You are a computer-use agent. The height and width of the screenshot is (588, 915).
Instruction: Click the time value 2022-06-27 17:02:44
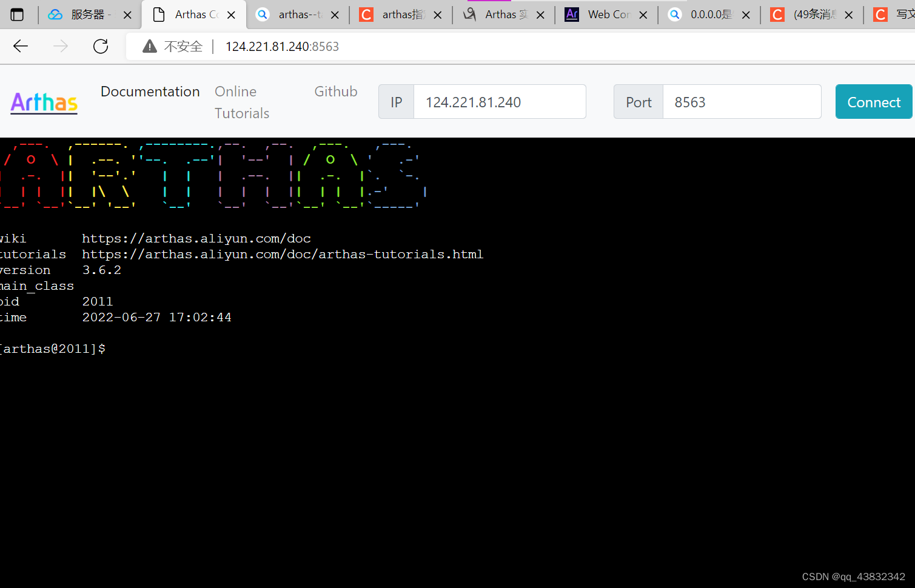[157, 317]
